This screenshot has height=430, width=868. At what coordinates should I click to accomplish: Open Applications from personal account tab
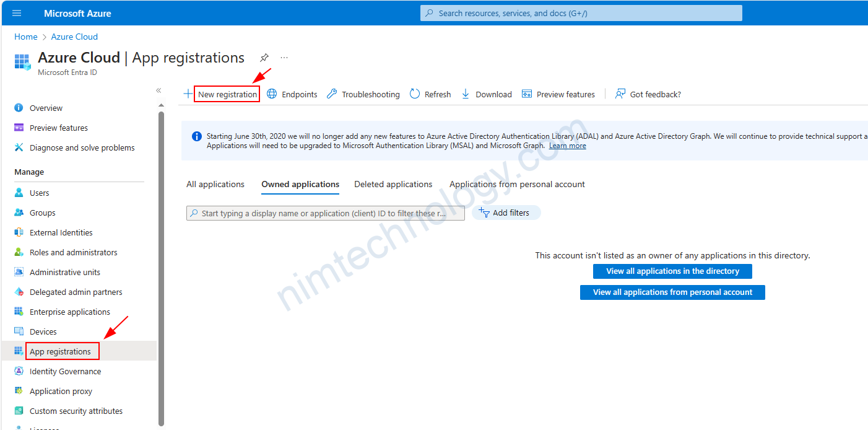[517, 184]
